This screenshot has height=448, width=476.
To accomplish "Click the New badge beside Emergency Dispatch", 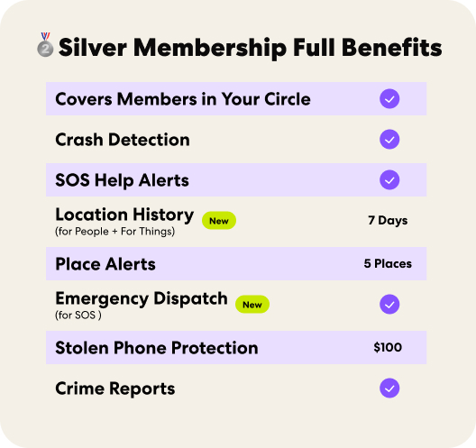I will (252, 305).
